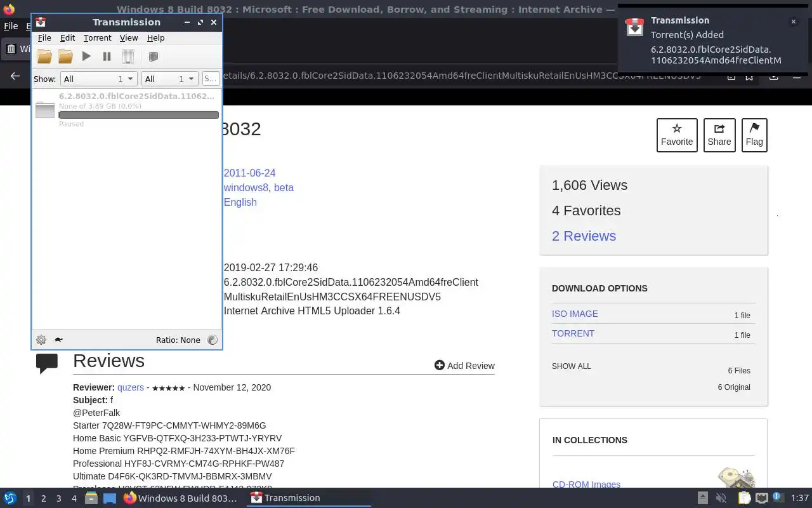Click the Reviews speech bubble icon
Viewport: 812px width, 508px height.
[47, 363]
